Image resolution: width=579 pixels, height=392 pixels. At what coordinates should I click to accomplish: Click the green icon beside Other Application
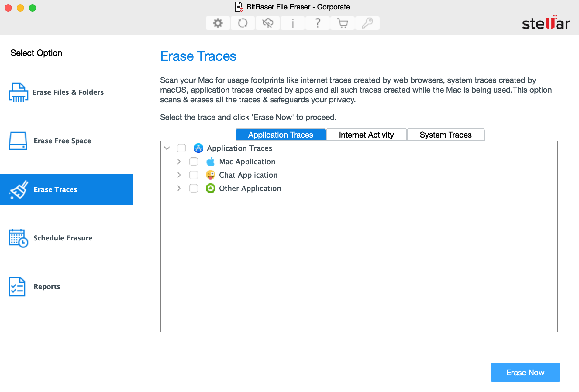click(210, 188)
